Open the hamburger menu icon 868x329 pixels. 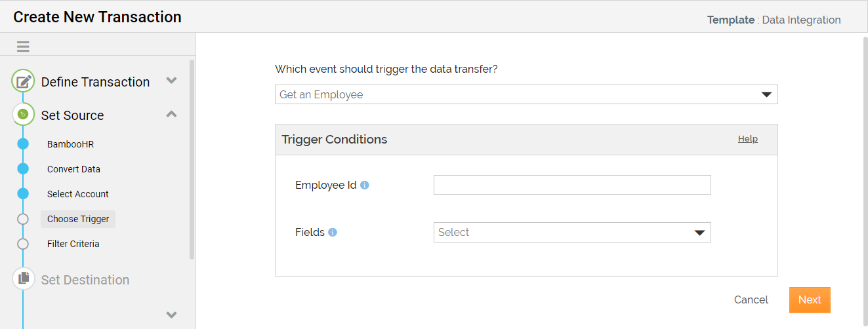(x=23, y=47)
